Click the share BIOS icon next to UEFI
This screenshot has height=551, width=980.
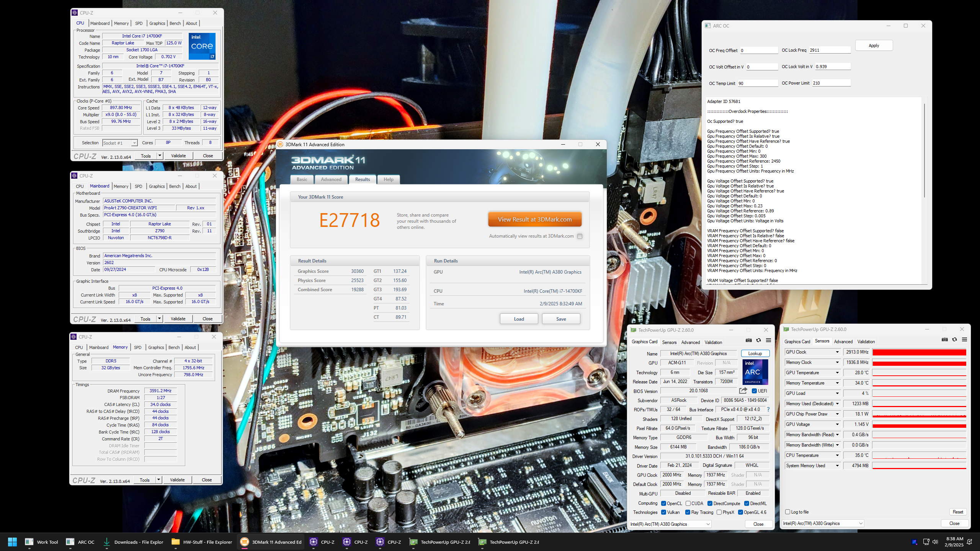pyautogui.click(x=743, y=391)
